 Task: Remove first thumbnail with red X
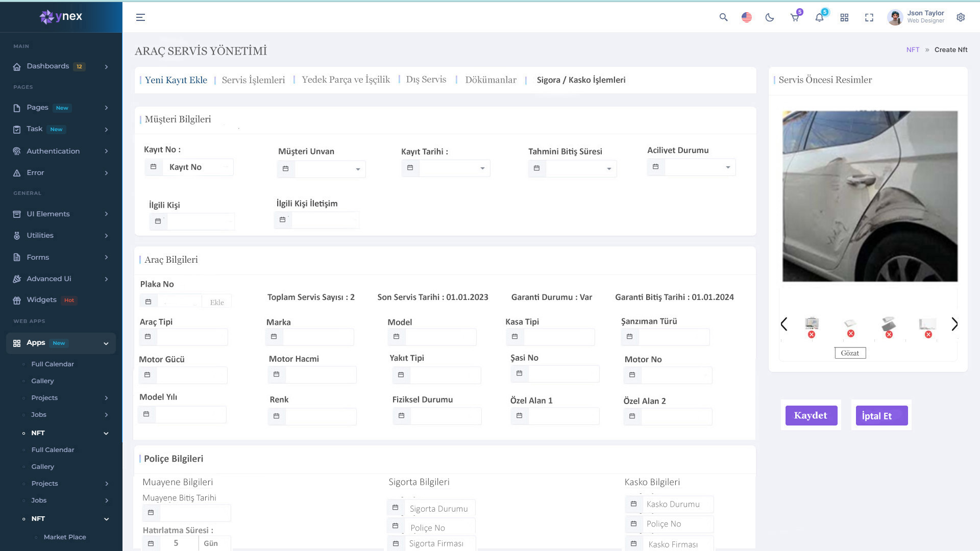pos(812,335)
